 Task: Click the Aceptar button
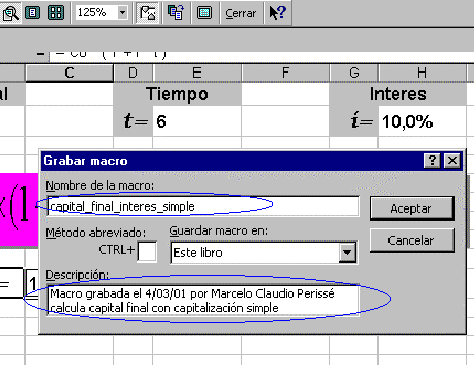[412, 208]
